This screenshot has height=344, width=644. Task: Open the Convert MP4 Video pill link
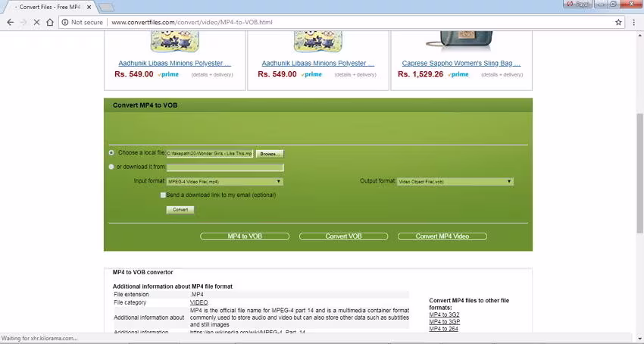pos(442,236)
